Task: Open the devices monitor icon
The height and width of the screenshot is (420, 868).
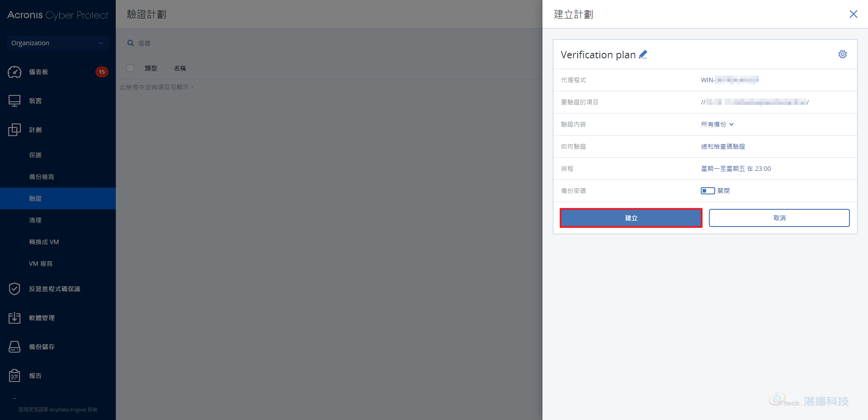Action: [14, 101]
